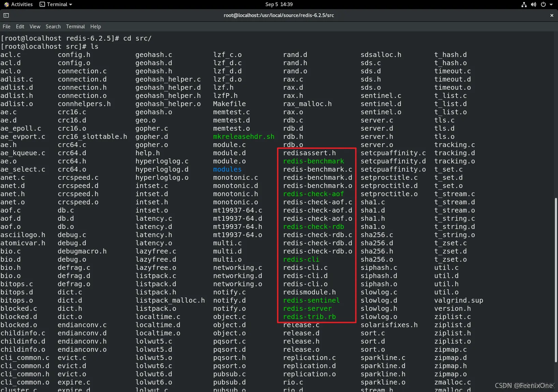
Task: Open the Terminal app menu in the top bar
Action: pos(56,4)
